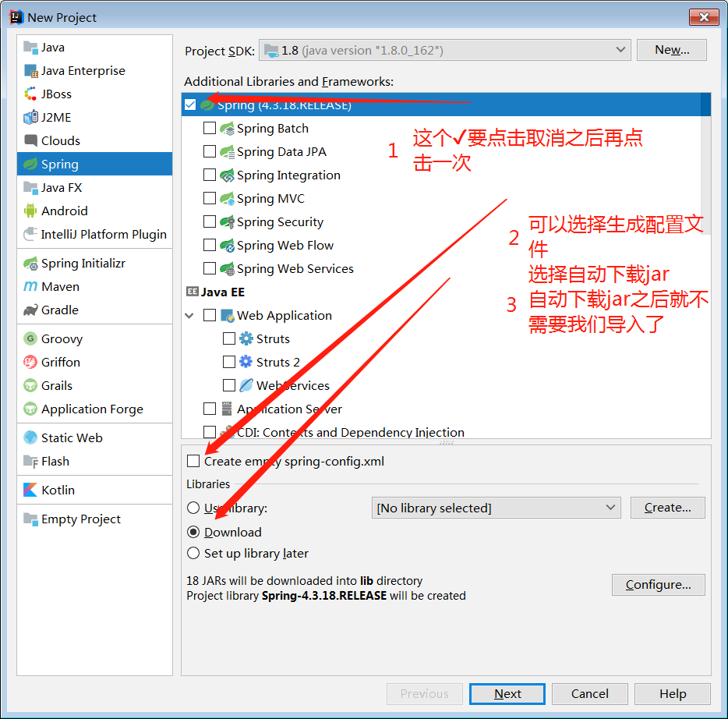Choose the Flash folder icon

pyautogui.click(x=30, y=461)
